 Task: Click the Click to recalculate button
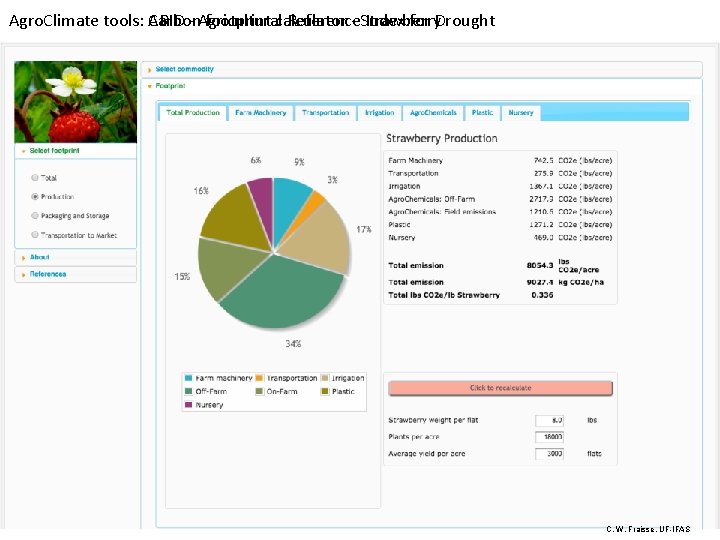tap(501, 388)
